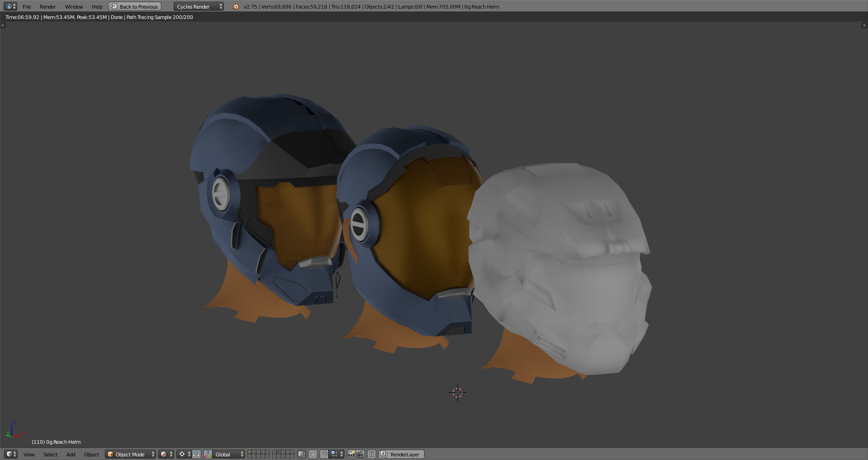
Task: Open the Object Mode dropdown
Action: click(131, 454)
